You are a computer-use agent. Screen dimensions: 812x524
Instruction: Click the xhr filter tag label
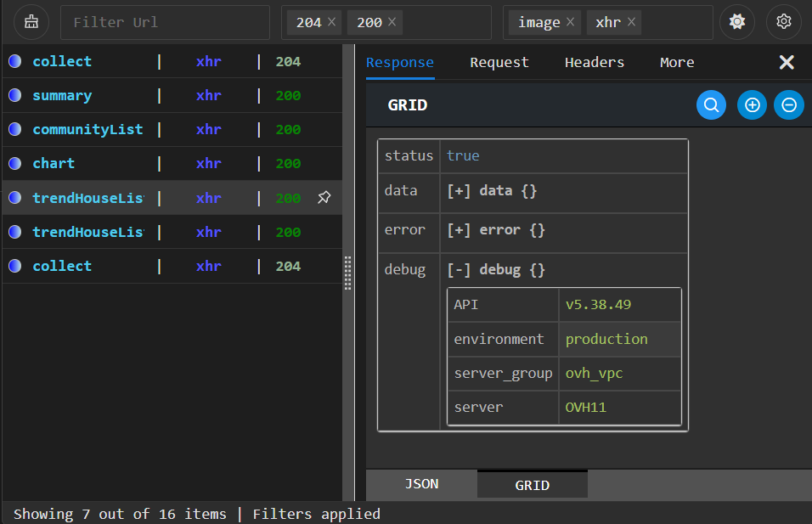tap(608, 22)
